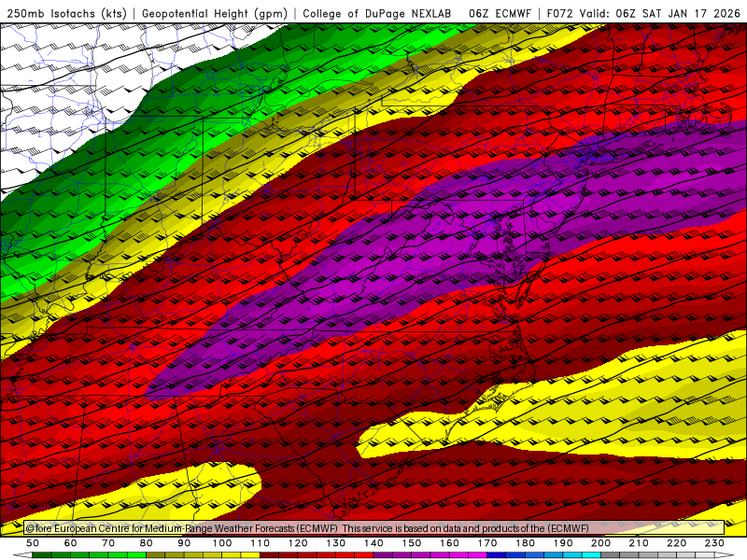The height and width of the screenshot is (560, 747).
Task: Click the bright red swatch ending at 140
Action: tap(364, 555)
